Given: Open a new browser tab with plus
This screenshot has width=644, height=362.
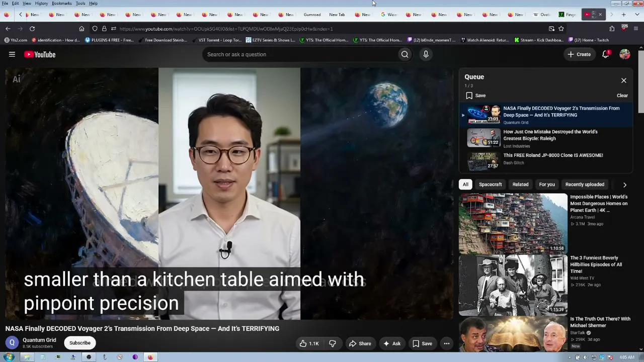Looking at the screenshot, I should 624,15.
